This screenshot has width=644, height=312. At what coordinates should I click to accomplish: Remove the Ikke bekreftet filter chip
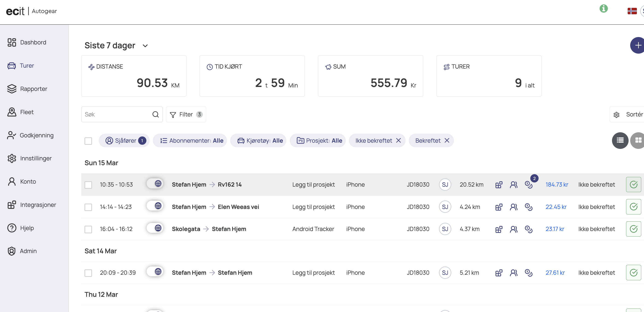tap(398, 141)
